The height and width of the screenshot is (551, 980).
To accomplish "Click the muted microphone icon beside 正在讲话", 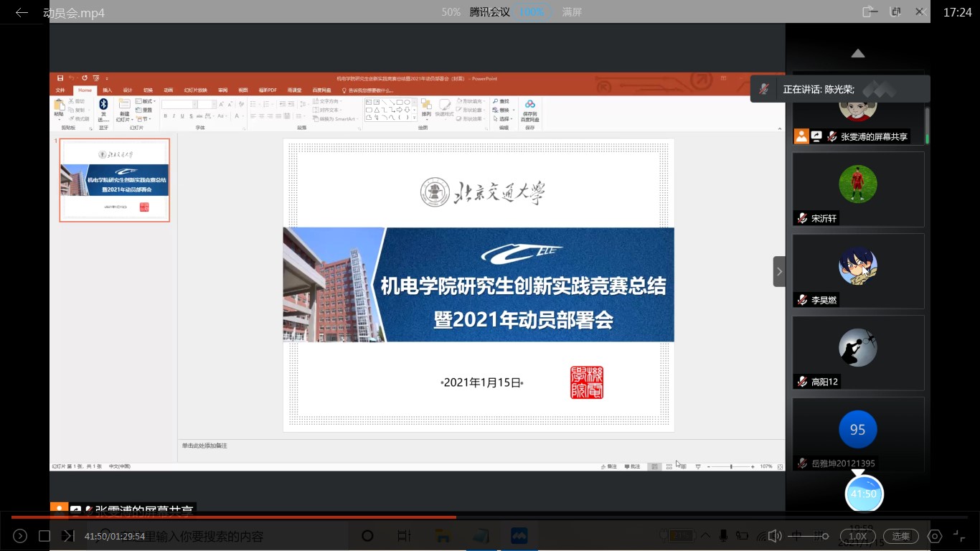I will (x=765, y=90).
